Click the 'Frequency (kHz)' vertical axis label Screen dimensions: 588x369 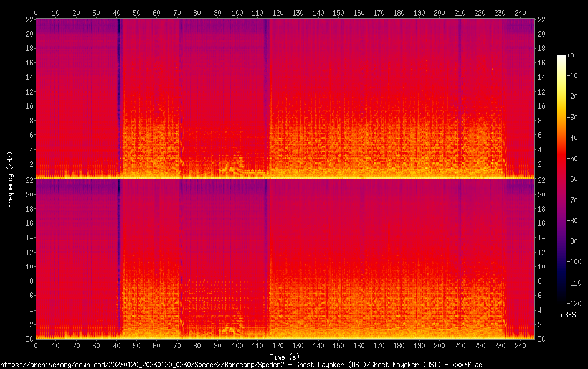[x=10, y=179]
